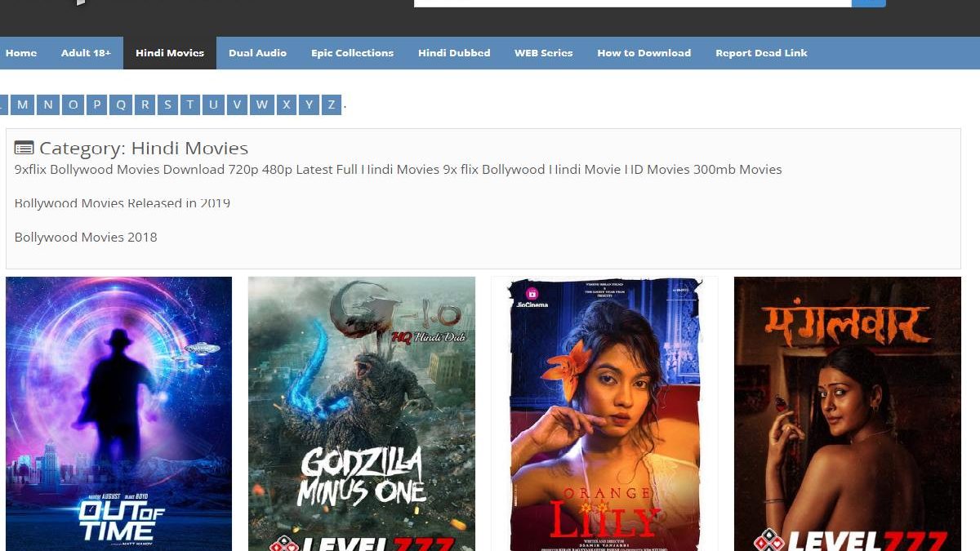Filter movies by letter Y
This screenshot has width=980, height=551.
coord(309,104)
